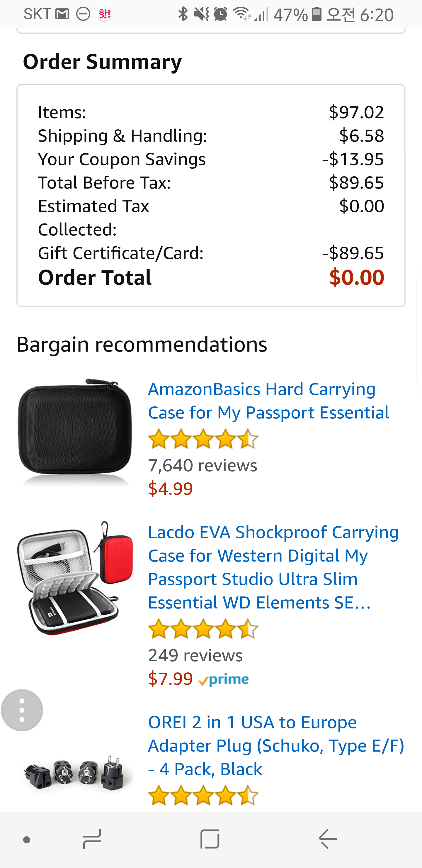Viewport: 422px width, 868px height.
Task: Tap the muted sound status icon
Action: (x=201, y=14)
